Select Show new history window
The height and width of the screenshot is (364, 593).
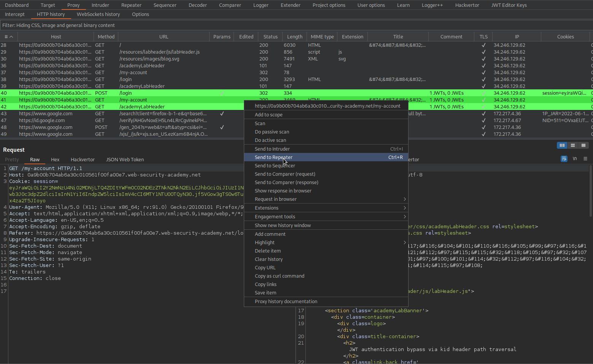(x=326, y=226)
